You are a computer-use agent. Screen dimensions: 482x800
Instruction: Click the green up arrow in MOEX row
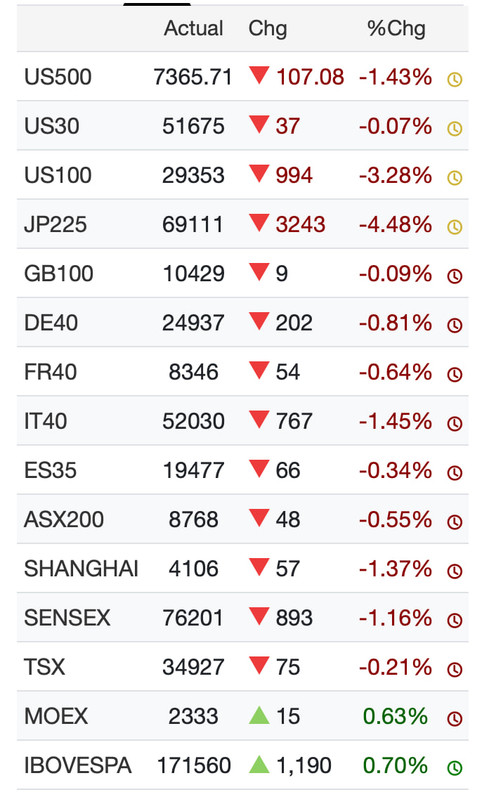point(259,715)
